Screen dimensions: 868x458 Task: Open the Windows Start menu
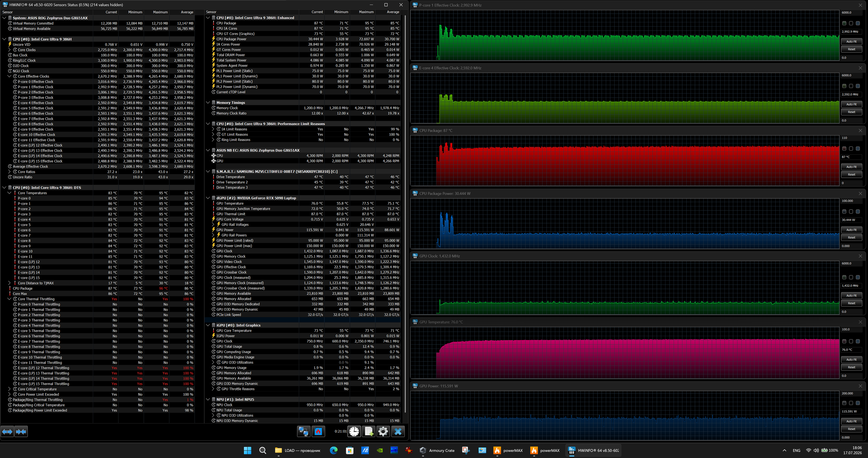[x=248, y=450]
